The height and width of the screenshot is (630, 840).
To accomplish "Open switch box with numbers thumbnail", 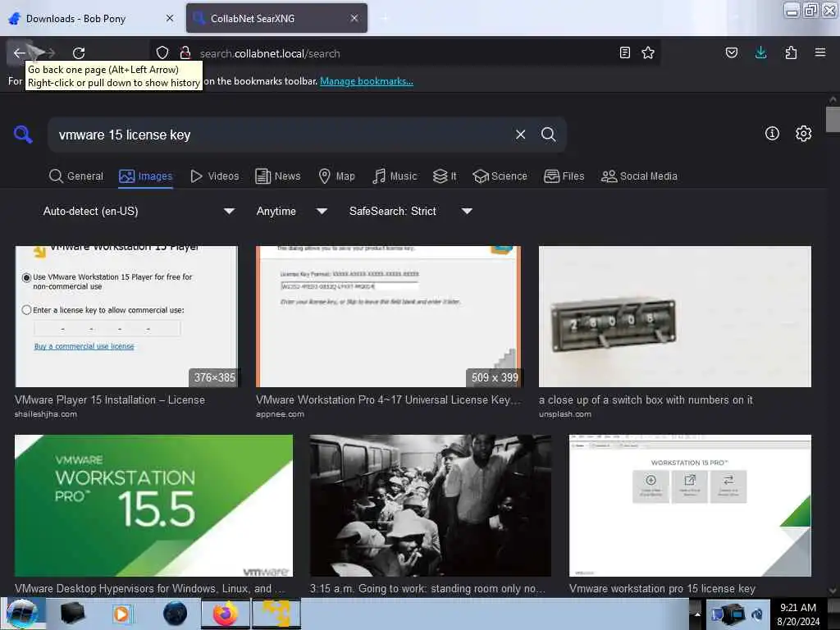I will point(675,316).
